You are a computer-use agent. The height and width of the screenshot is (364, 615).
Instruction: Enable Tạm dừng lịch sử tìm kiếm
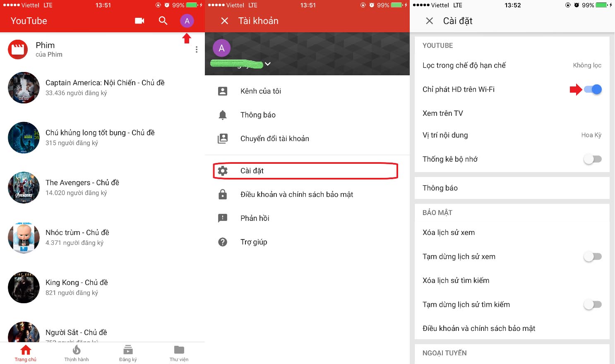592,305
